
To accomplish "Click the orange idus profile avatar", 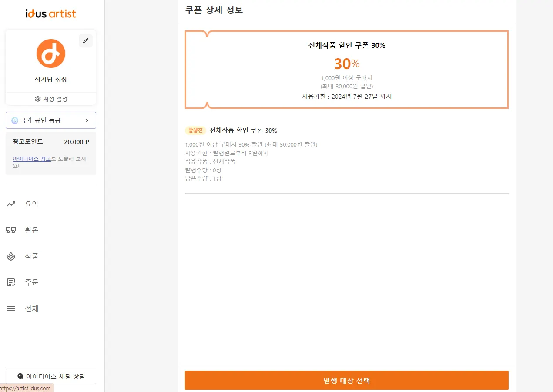I will point(51,54).
